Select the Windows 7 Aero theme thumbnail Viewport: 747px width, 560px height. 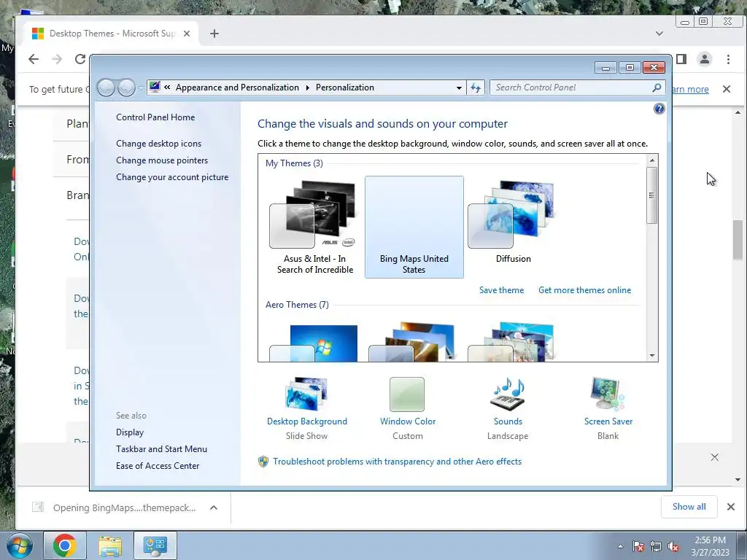pyautogui.click(x=315, y=342)
